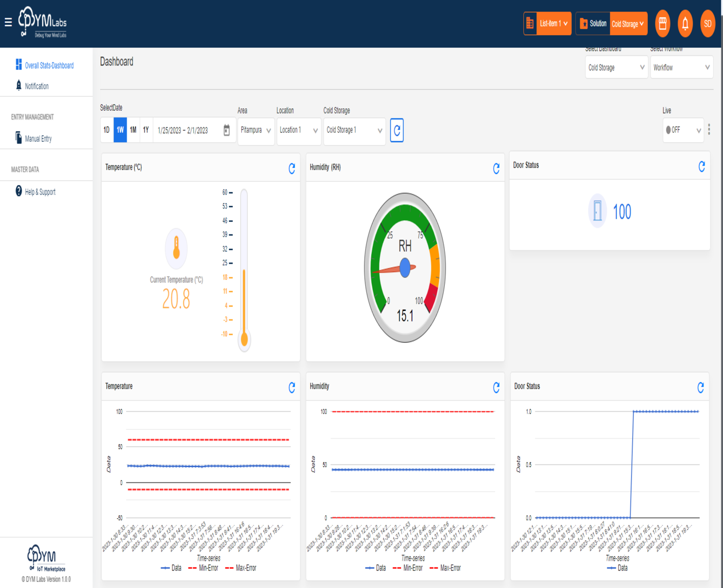Open the Select Dashboard dropdown
The height and width of the screenshot is (588, 723).
click(616, 68)
